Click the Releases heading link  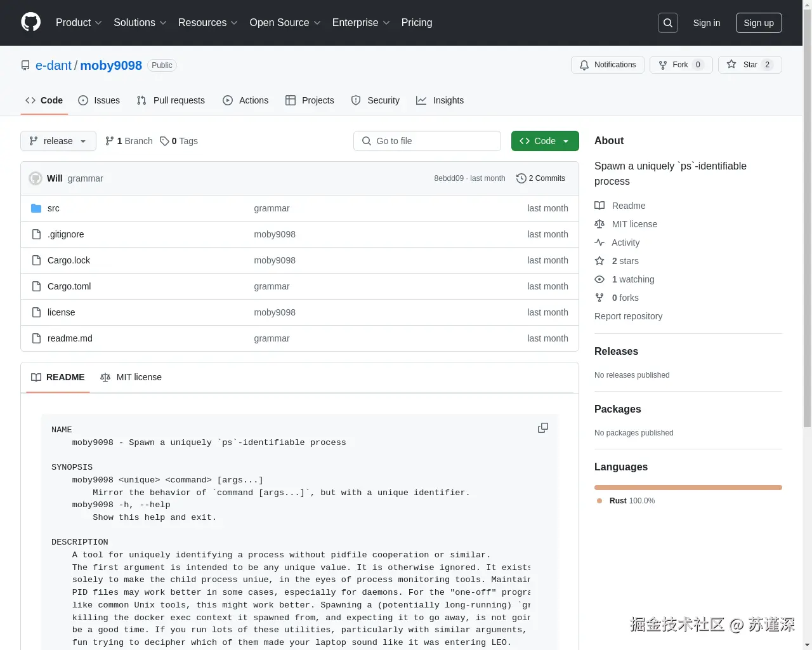(x=616, y=351)
